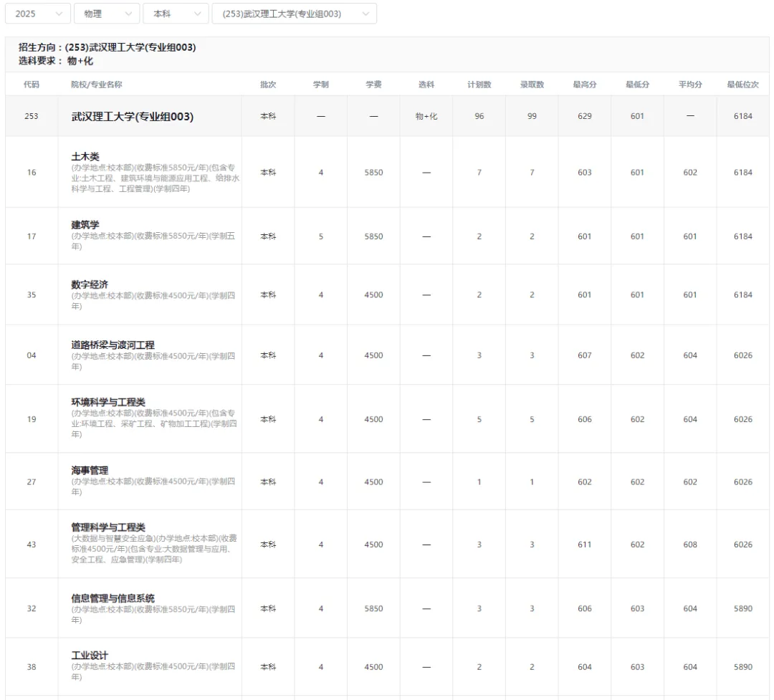Click the 计划数 column header
This screenshot has height=700, width=774.
(479, 85)
